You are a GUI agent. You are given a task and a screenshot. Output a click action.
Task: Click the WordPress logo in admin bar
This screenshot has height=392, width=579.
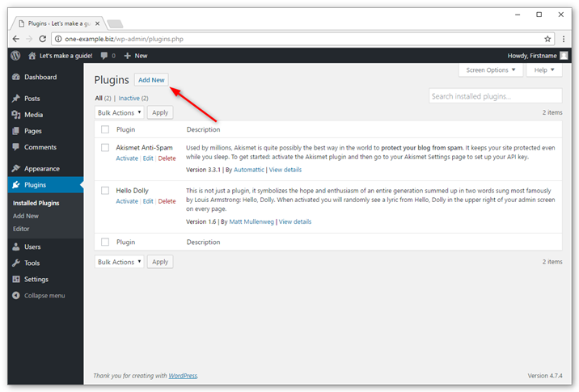click(15, 56)
